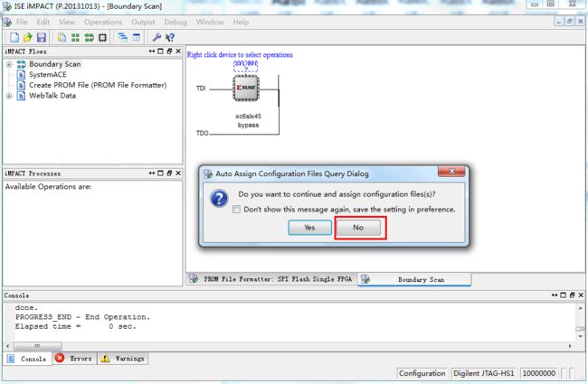Open preferences with the wrench icon
The width and height of the screenshot is (588, 384).
(x=156, y=37)
